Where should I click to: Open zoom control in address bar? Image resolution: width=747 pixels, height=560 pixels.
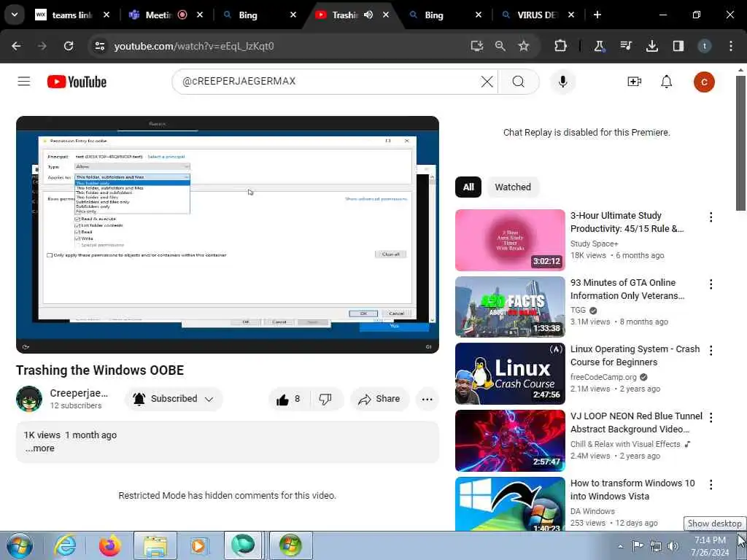pyautogui.click(x=500, y=46)
